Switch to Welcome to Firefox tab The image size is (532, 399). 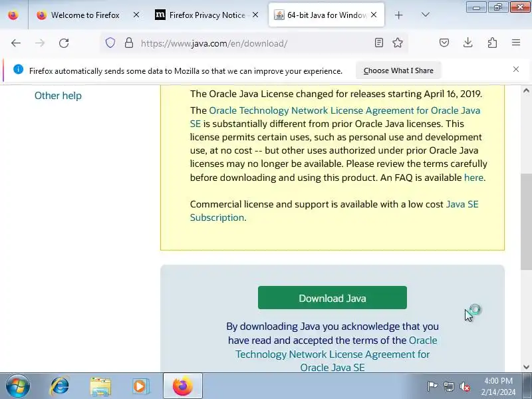pos(86,15)
